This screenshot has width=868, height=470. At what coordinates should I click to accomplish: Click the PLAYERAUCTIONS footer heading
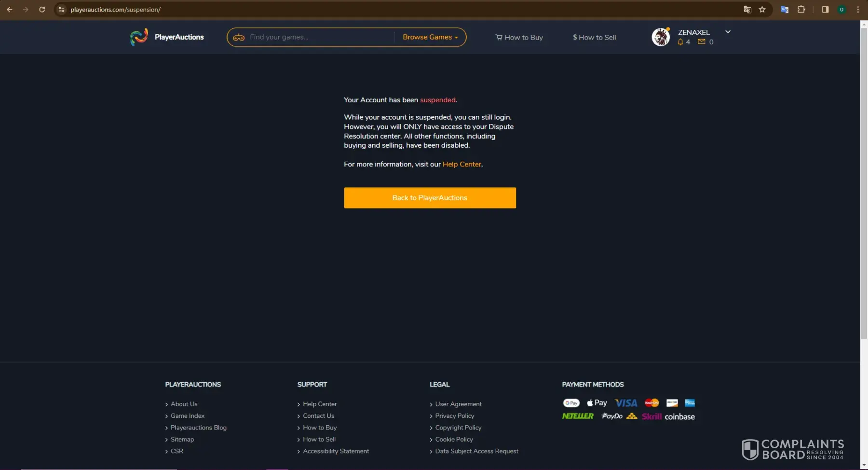tap(193, 385)
